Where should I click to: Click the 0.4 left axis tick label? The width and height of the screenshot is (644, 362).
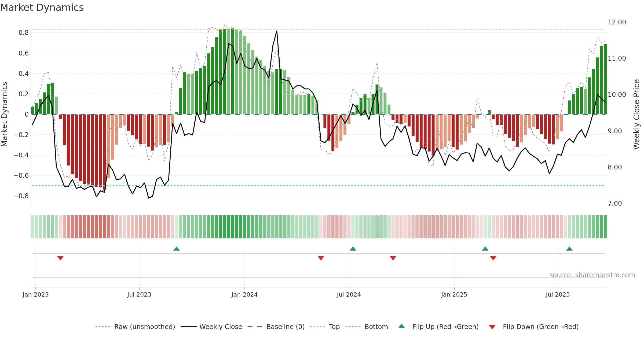click(x=24, y=73)
